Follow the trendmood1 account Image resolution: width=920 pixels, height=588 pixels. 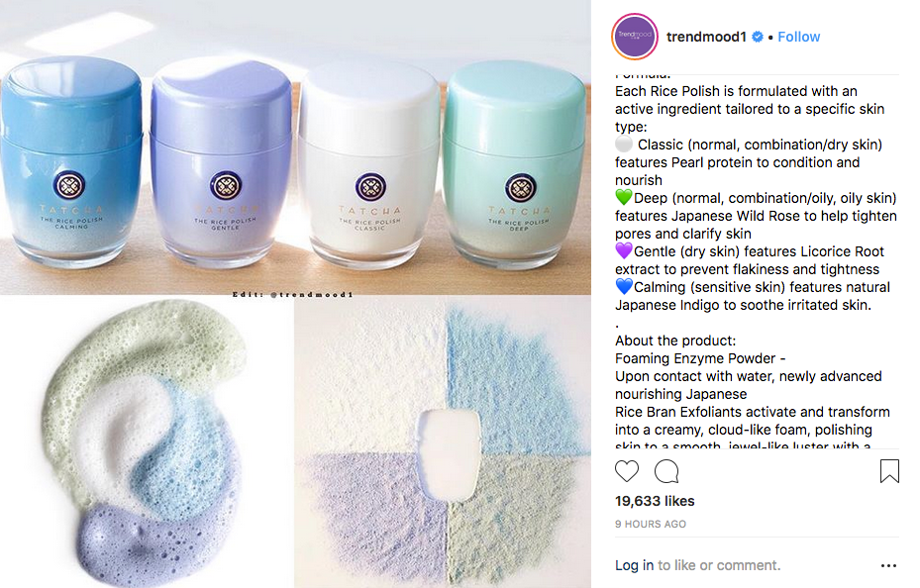pos(798,37)
